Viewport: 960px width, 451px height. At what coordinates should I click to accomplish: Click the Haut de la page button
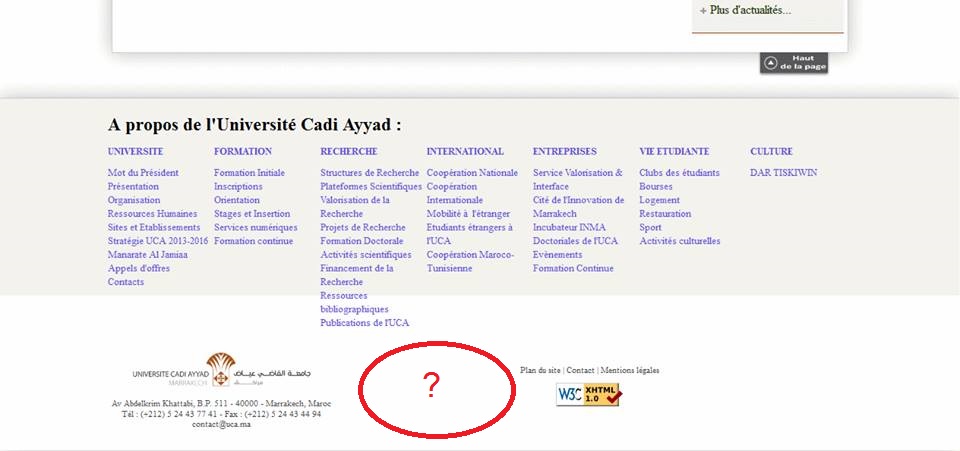(794, 62)
